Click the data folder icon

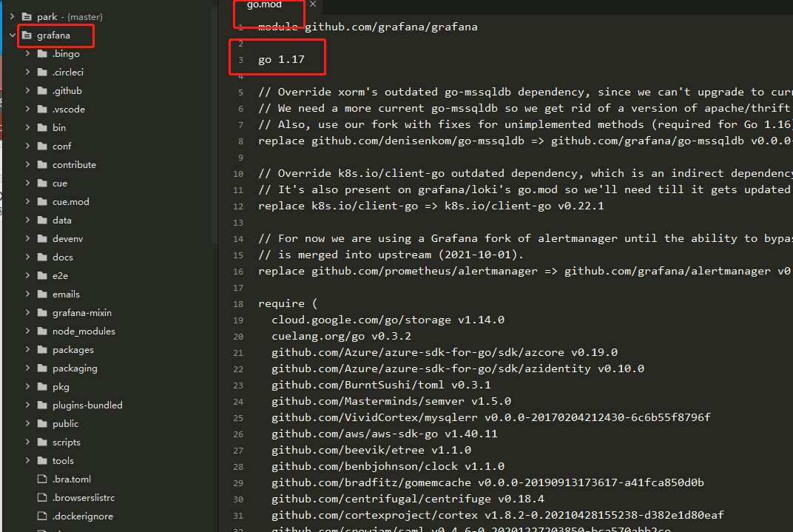coord(42,220)
